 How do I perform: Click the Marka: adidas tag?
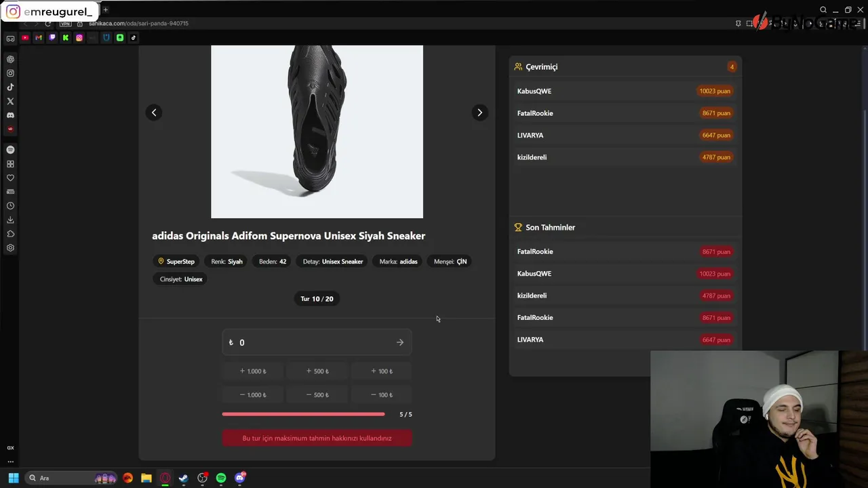[x=399, y=262]
